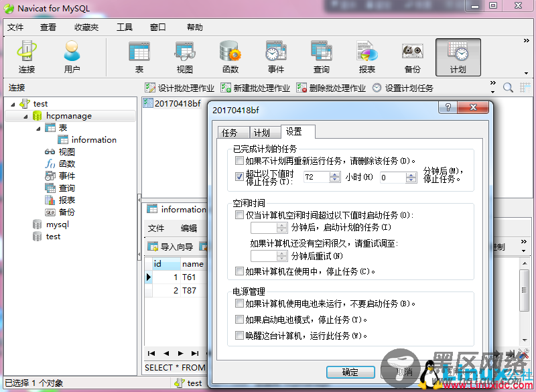Screen dimensions: 536x392
Task: Click the hours input field showing 72
Action: tap(317, 177)
